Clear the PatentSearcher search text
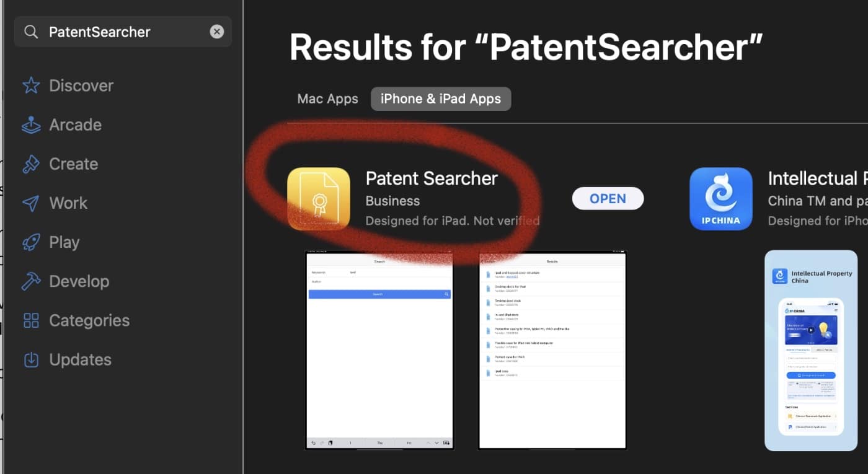This screenshot has height=474, width=868. coord(216,32)
